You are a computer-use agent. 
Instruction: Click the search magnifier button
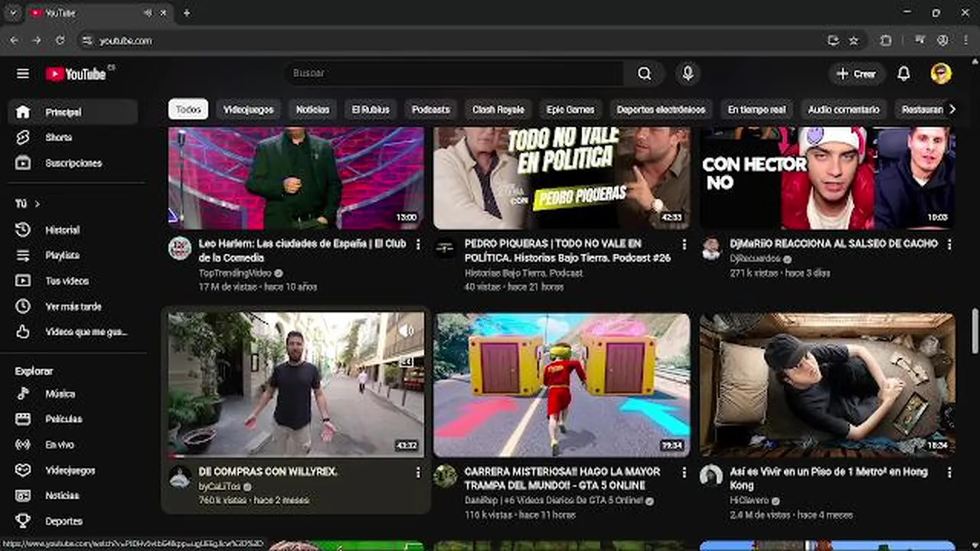[x=645, y=73]
